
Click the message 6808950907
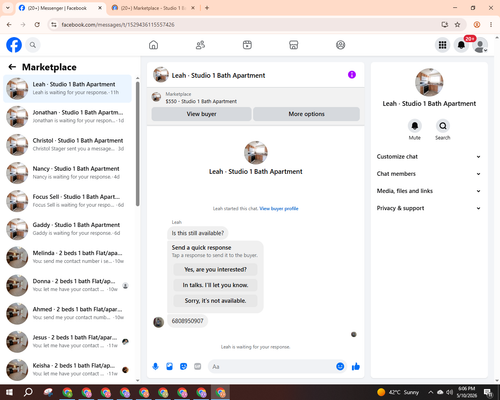[x=187, y=321]
